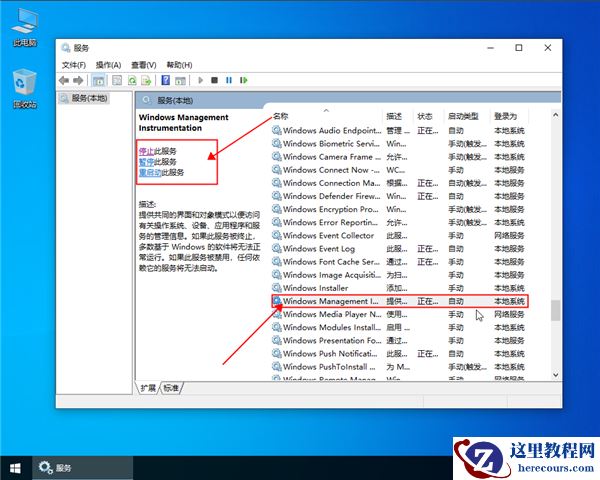This screenshot has width=600, height=480.
Task: Click the Restart Service toolbar icon
Action: (x=243, y=80)
